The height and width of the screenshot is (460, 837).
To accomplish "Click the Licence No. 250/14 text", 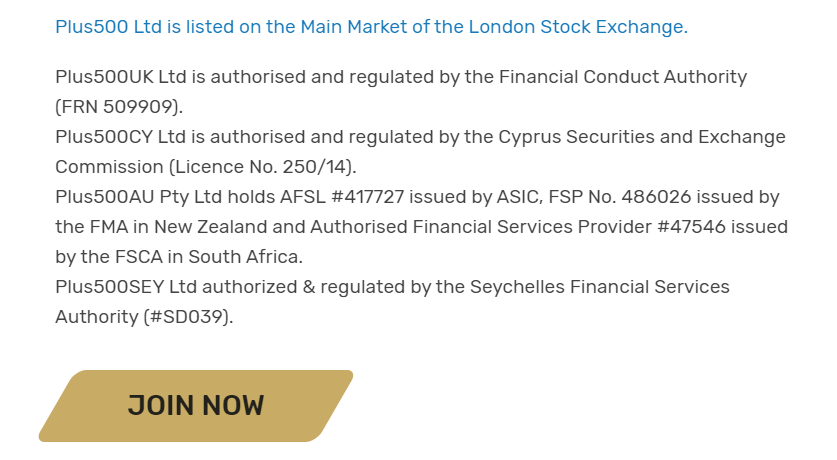I will 262,167.
